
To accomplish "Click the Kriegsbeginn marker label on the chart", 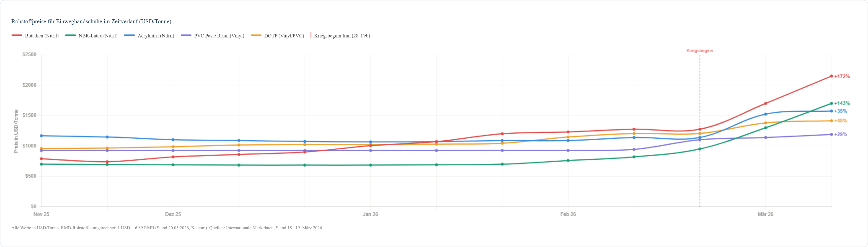I will pyautogui.click(x=700, y=51).
